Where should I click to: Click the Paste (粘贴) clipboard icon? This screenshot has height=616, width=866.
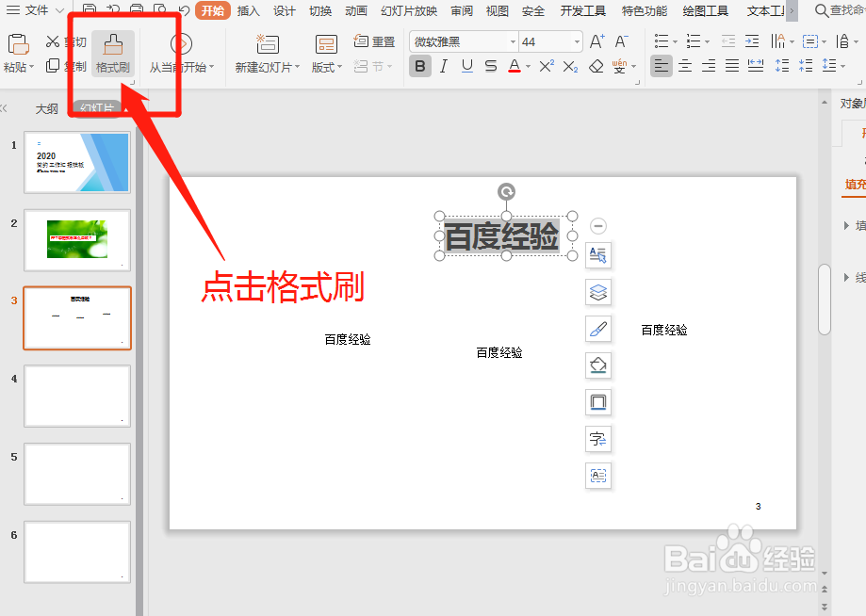point(18,44)
